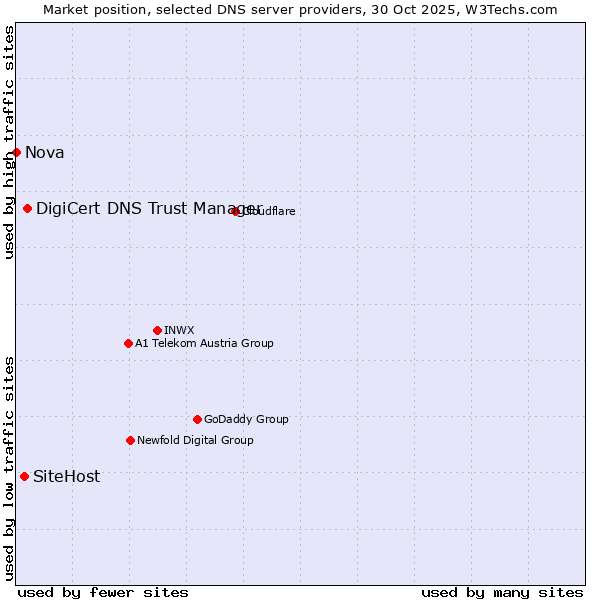
Task: Click the GoDaddy Group text label
Action: (x=246, y=420)
